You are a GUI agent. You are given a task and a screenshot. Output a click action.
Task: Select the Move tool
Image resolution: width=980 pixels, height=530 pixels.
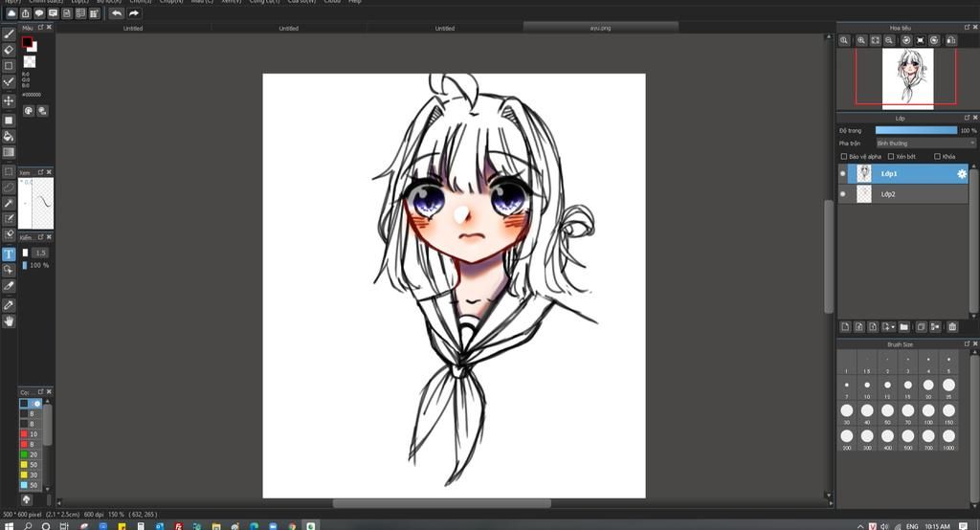pyautogui.click(x=9, y=100)
